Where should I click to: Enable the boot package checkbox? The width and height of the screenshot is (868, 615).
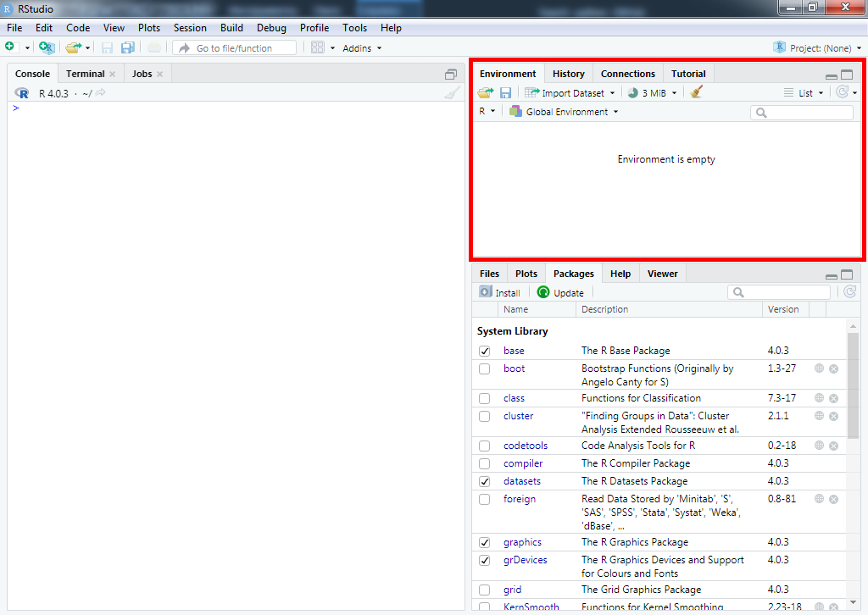485,368
